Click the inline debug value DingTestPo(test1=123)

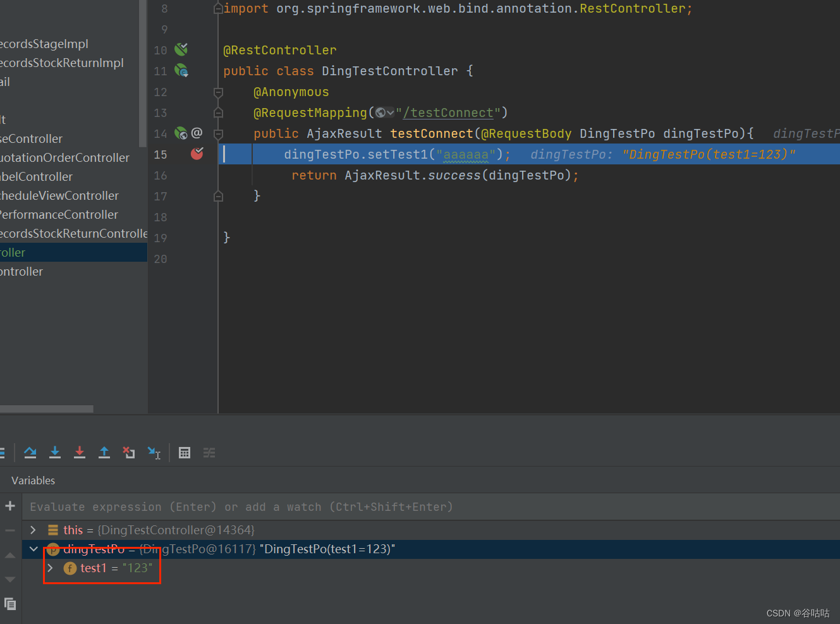[709, 154]
